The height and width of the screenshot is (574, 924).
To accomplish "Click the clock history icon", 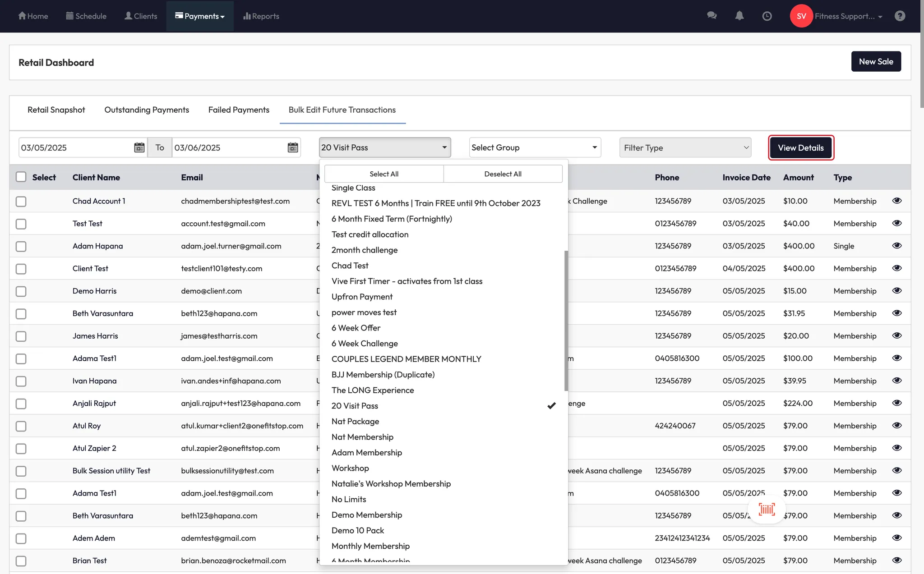I will point(767,16).
